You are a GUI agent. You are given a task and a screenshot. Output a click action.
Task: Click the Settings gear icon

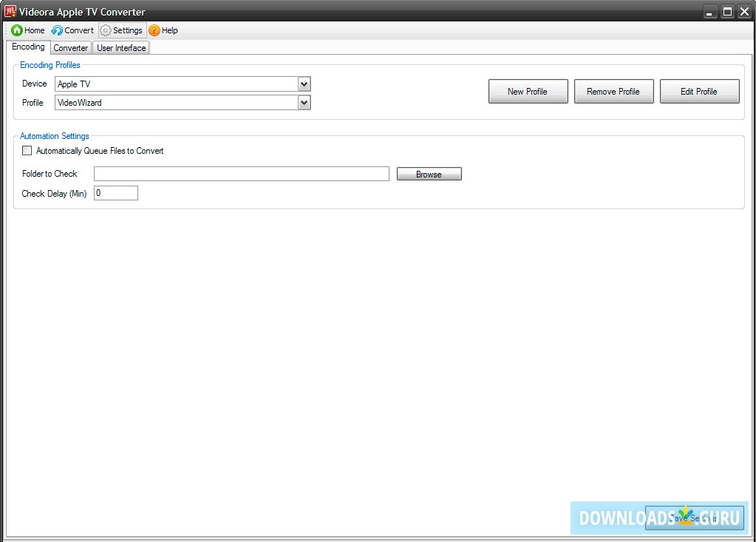click(105, 30)
